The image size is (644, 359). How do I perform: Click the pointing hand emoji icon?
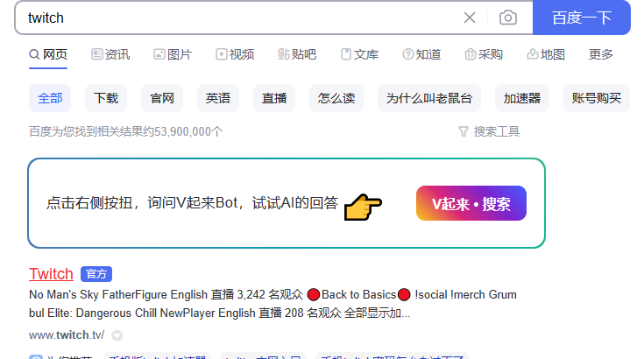click(363, 207)
